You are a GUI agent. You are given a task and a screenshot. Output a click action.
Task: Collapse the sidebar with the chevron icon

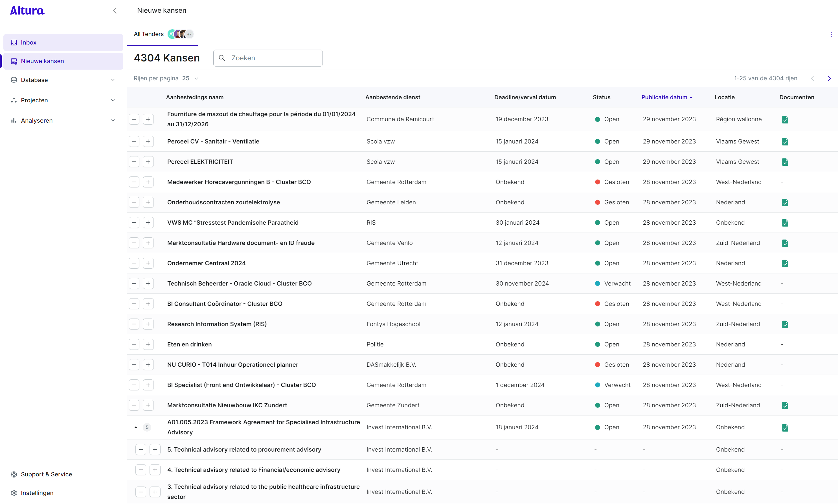[115, 10]
